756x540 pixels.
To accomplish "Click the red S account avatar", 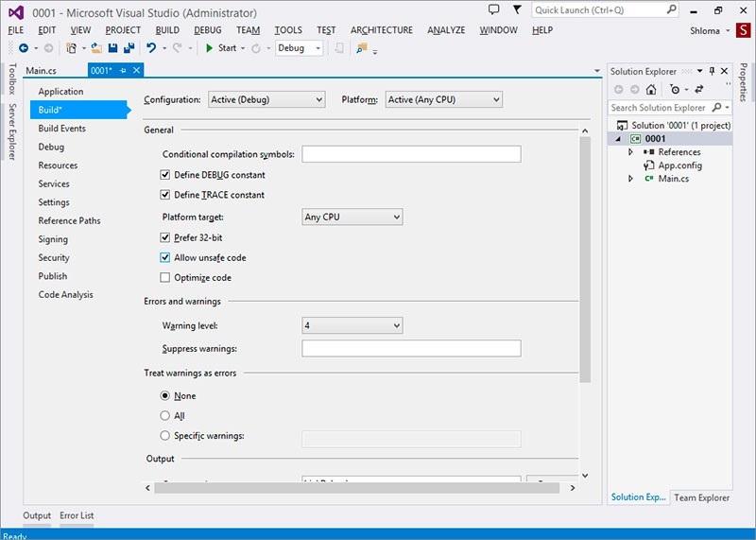I will [743, 30].
